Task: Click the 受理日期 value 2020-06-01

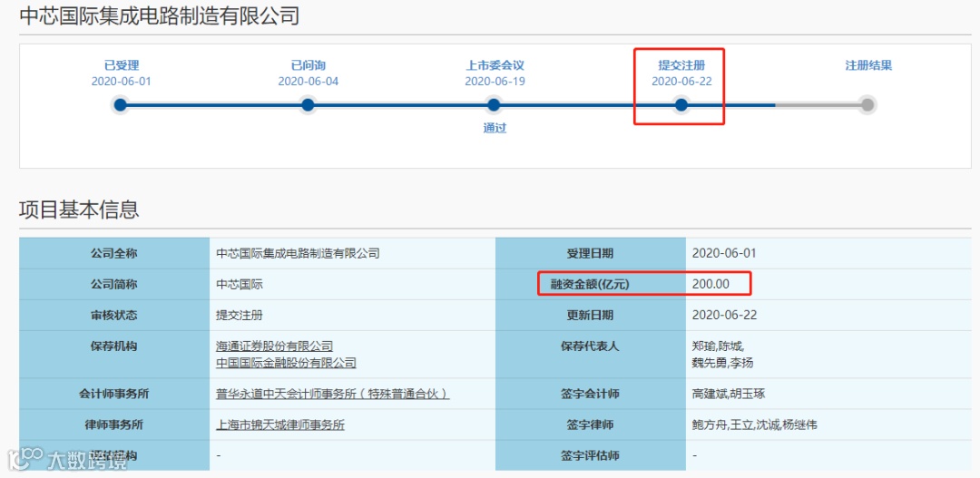Action: pyautogui.click(x=724, y=254)
